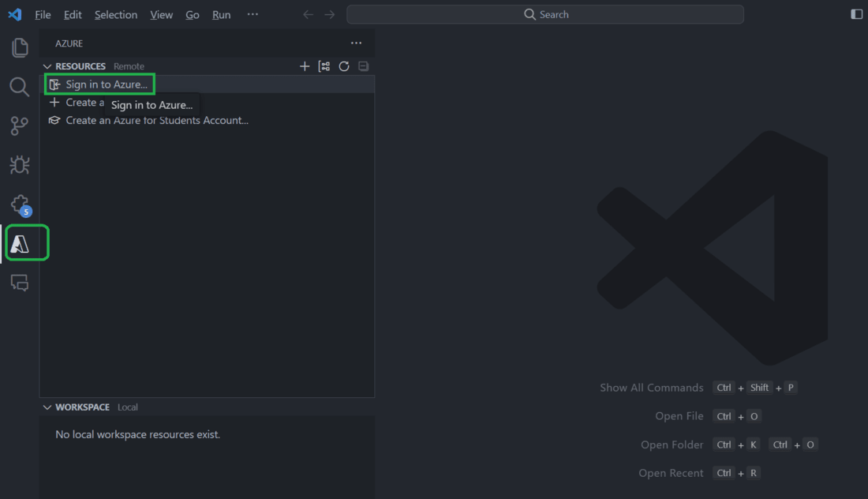This screenshot has width=868, height=499.
Task: Click the plus icon next to Create a
Action: 54,103
